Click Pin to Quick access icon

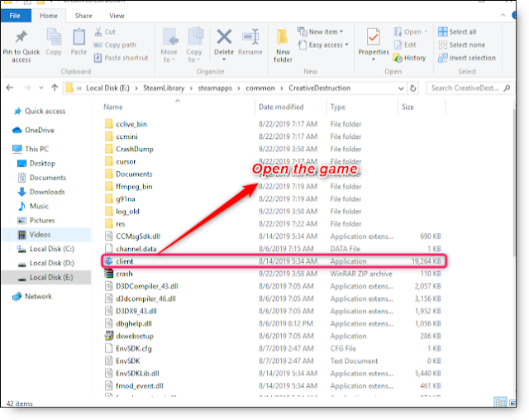click(x=21, y=37)
